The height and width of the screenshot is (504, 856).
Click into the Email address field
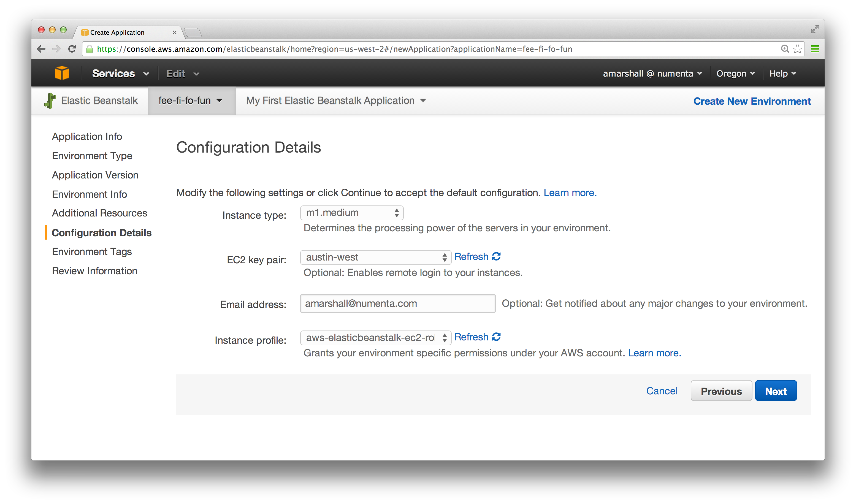point(397,304)
